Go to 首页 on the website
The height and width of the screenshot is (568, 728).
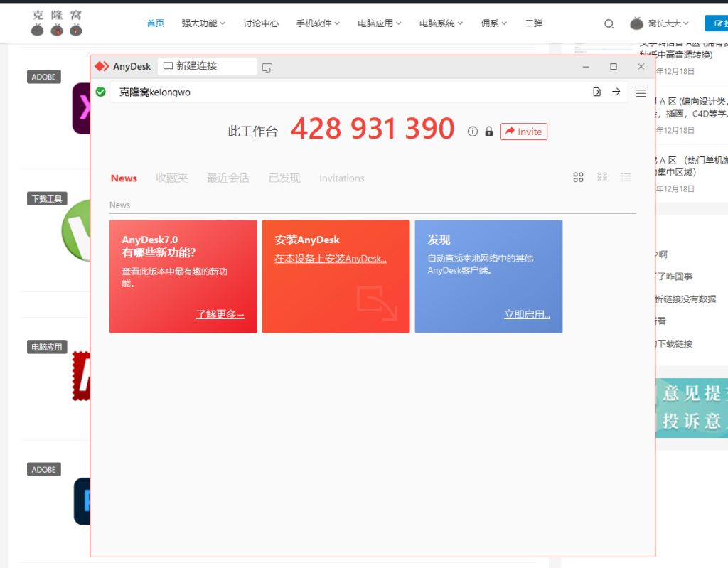click(156, 23)
